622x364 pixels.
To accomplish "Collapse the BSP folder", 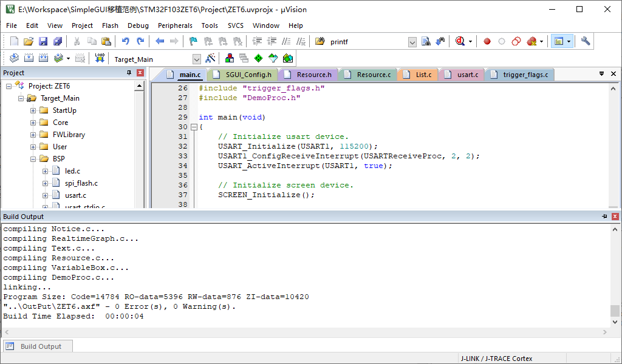I will pos(33,159).
